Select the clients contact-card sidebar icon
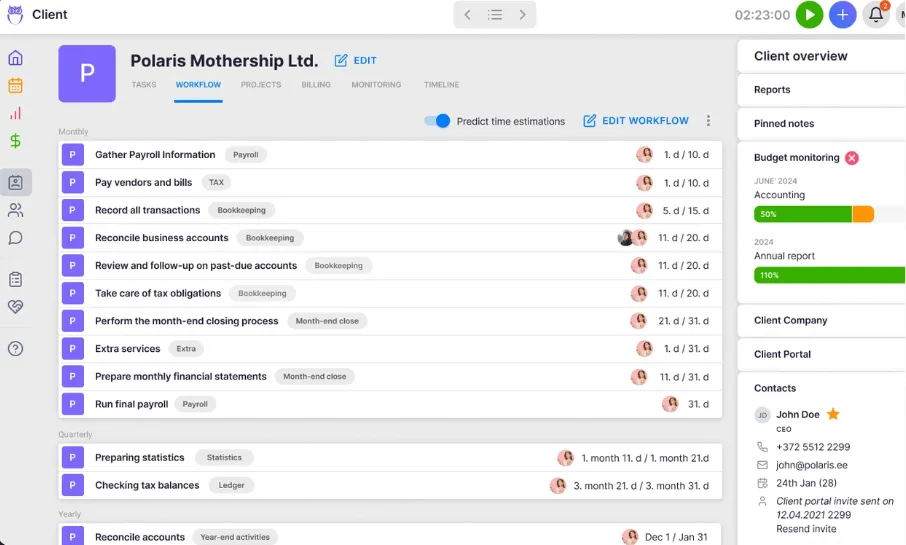Image resolution: width=906 pixels, height=545 pixels. (x=16, y=183)
